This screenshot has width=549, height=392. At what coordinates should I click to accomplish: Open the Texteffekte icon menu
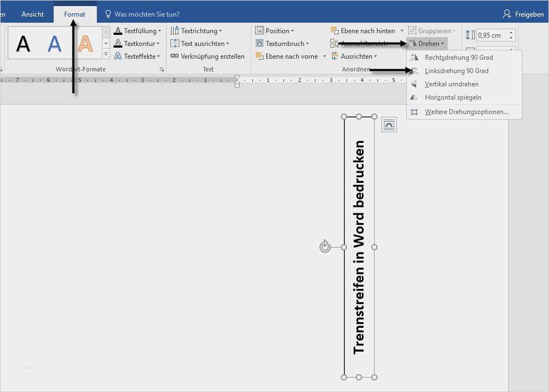point(118,56)
